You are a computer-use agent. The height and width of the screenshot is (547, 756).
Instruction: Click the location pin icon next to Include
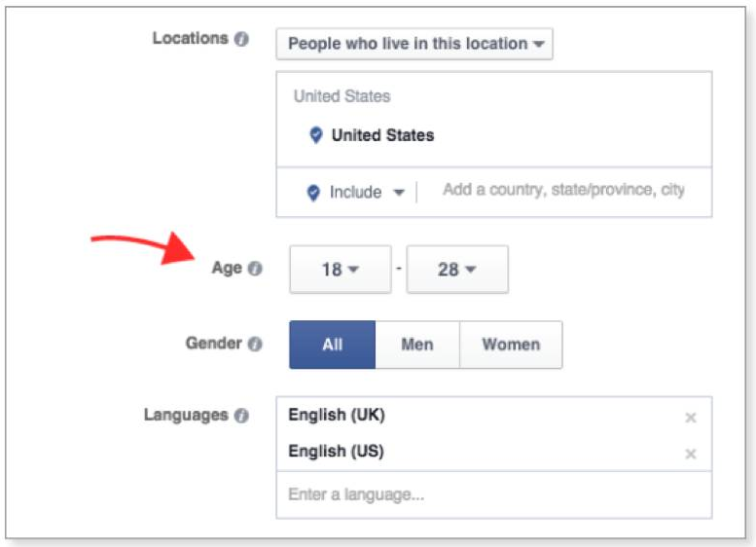click(x=313, y=193)
